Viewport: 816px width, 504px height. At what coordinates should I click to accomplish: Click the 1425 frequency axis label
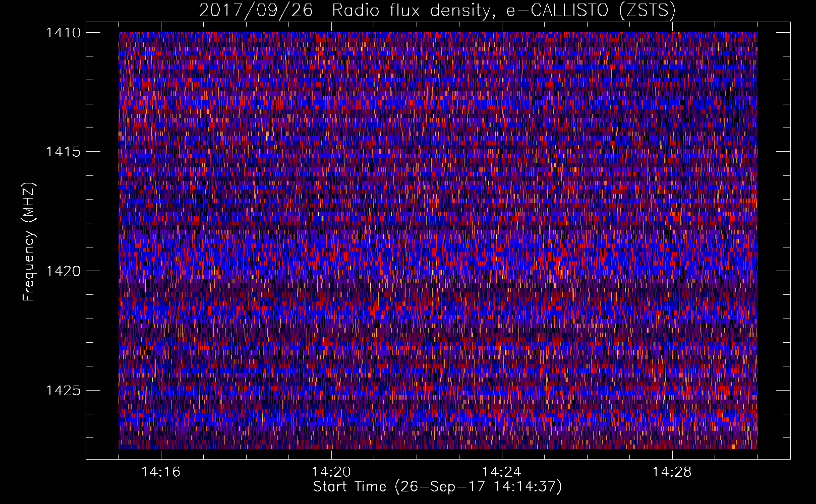pos(63,390)
